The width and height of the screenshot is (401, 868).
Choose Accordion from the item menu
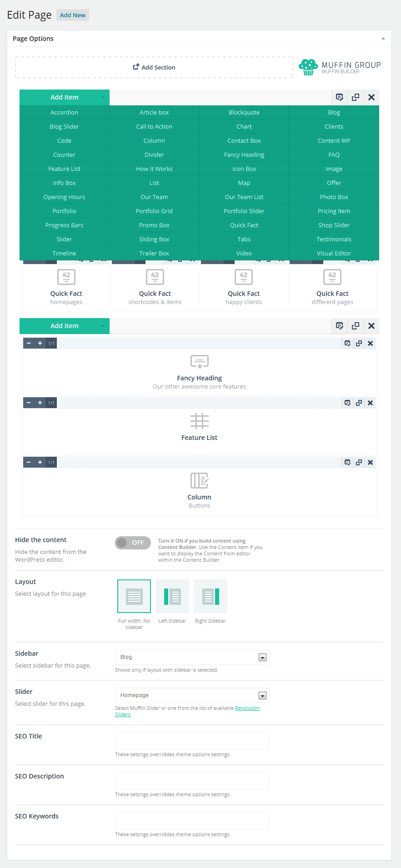click(65, 112)
